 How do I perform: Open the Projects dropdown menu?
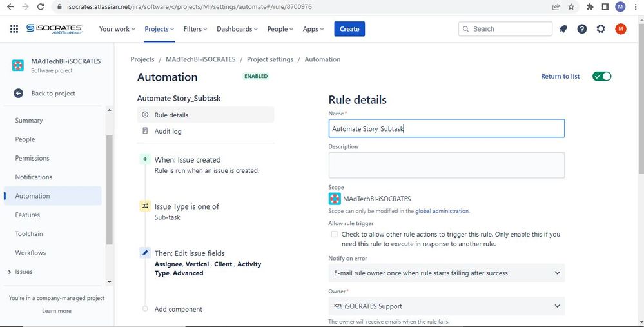[159, 29]
